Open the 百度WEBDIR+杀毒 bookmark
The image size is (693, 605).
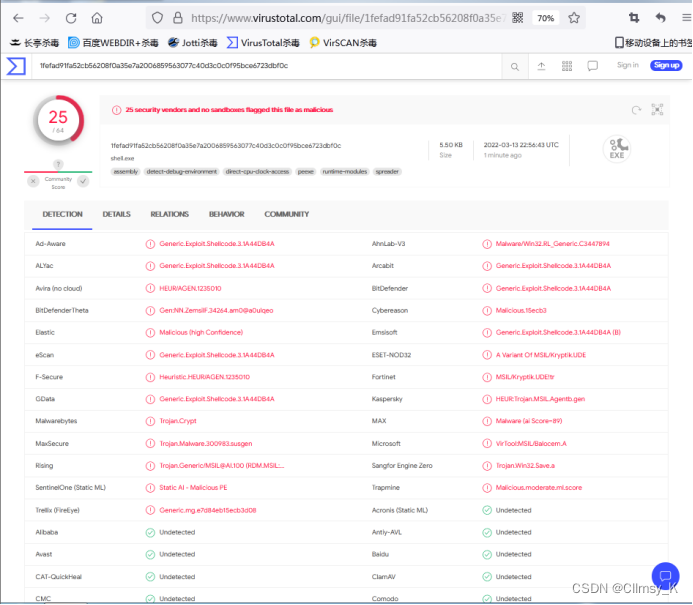click(x=113, y=43)
